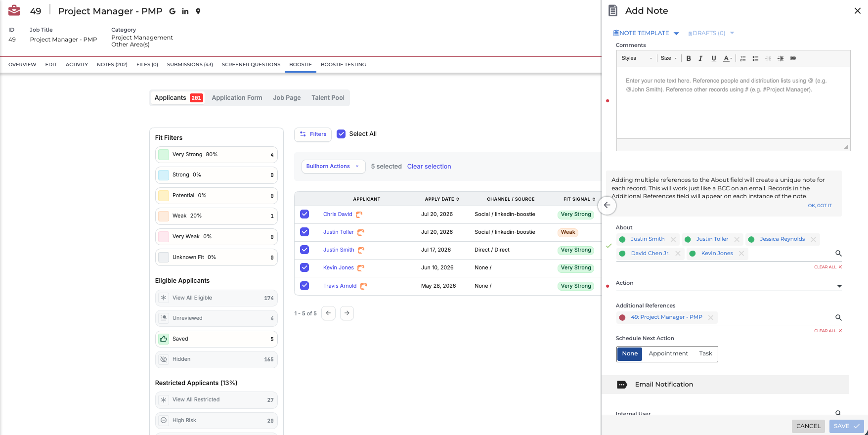
Task: Click the Underline formatting icon
Action: pos(714,58)
